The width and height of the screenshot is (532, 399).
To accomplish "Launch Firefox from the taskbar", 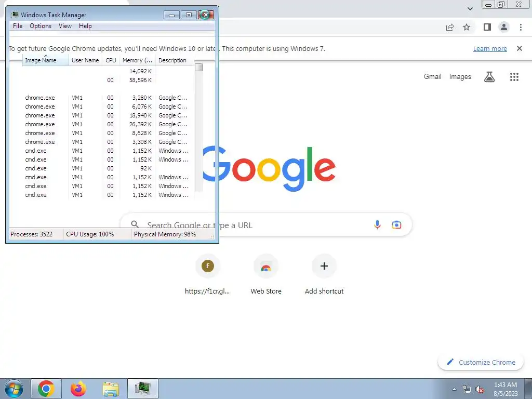I will 78,389.
